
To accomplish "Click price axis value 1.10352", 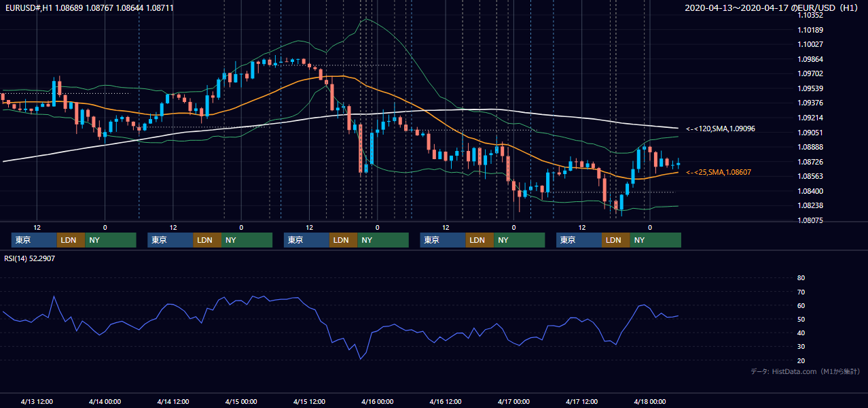I will pos(810,15).
